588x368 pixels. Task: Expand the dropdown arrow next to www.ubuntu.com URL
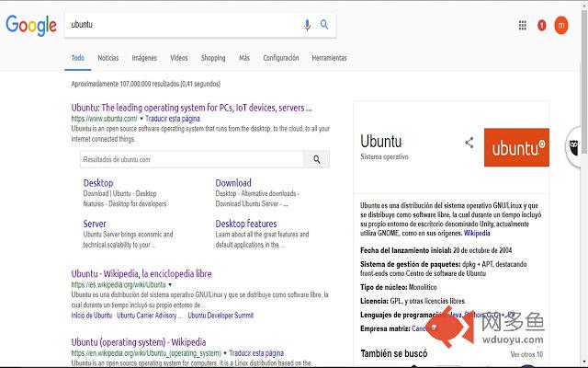click(141, 119)
